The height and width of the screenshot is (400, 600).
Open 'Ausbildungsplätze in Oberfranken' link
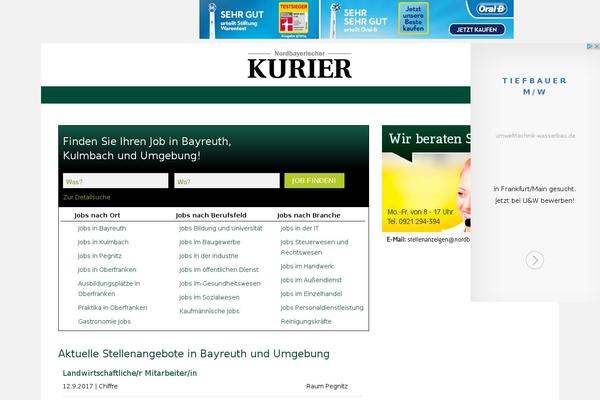109,289
